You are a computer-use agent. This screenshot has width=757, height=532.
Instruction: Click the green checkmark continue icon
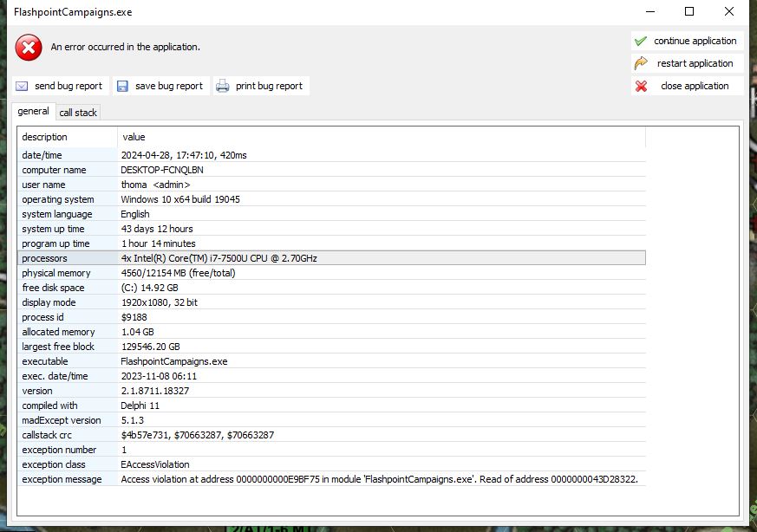(x=641, y=42)
